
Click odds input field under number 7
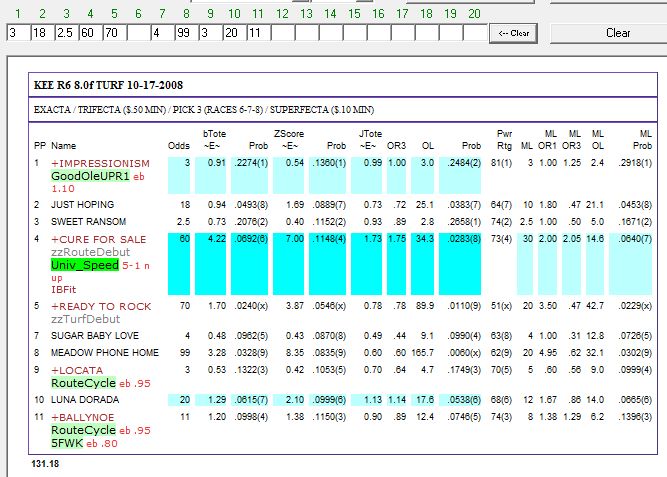162,33
